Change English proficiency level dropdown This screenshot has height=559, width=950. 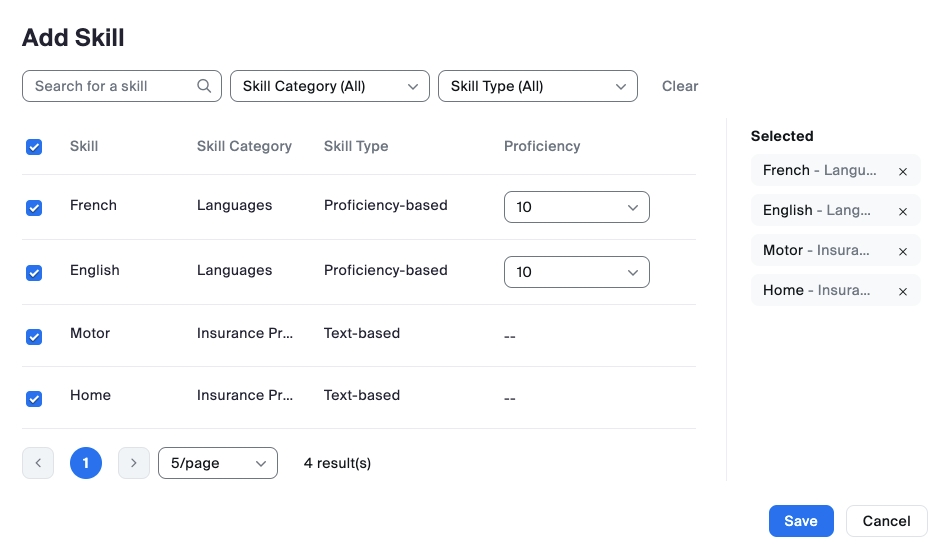point(577,272)
